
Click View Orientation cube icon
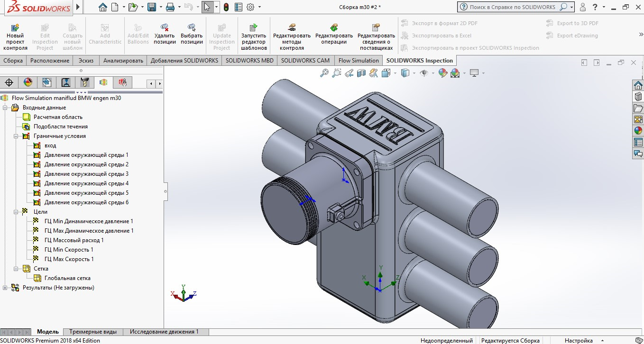[386, 73]
